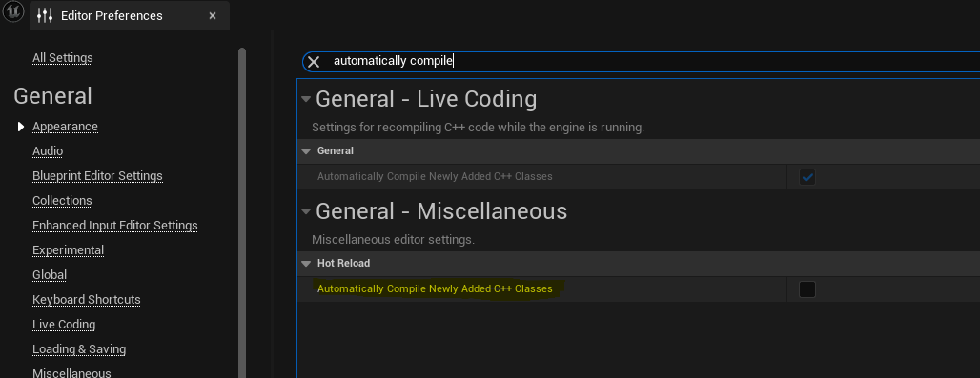Select Live Coding in the sidebar

[64, 325]
